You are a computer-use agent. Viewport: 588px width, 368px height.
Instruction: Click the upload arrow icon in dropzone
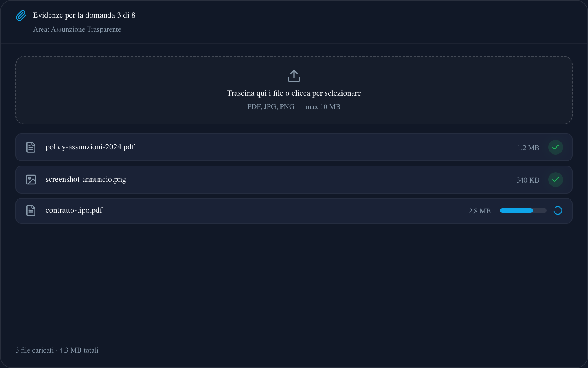coord(294,76)
